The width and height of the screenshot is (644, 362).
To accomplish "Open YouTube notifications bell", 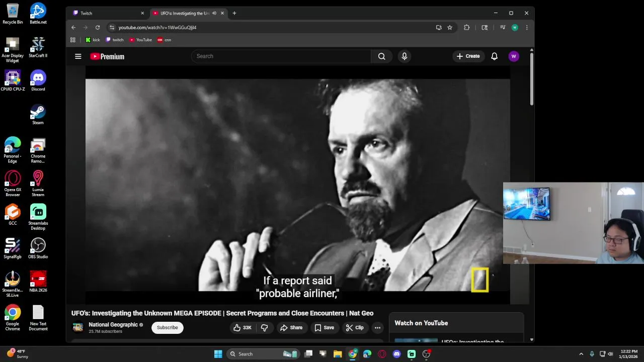I will click(494, 56).
